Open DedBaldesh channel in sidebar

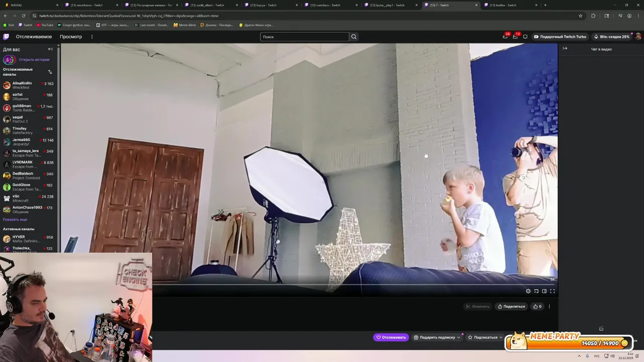[x=29, y=175]
